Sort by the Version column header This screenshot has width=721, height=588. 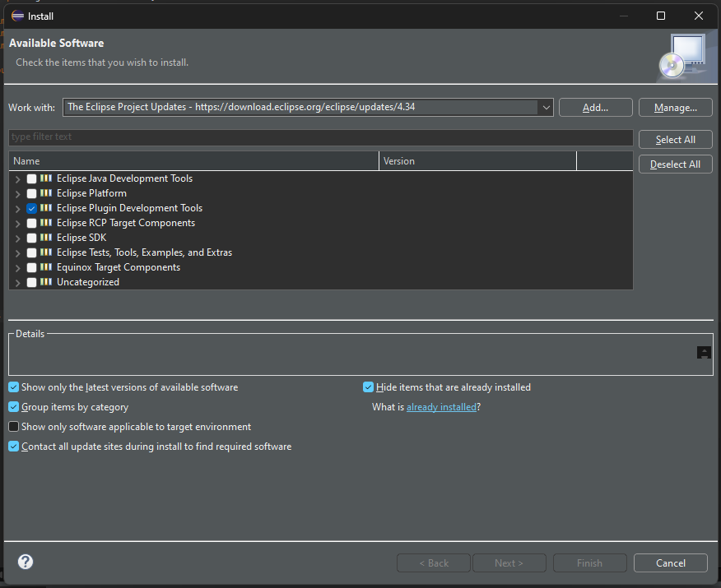477,161
